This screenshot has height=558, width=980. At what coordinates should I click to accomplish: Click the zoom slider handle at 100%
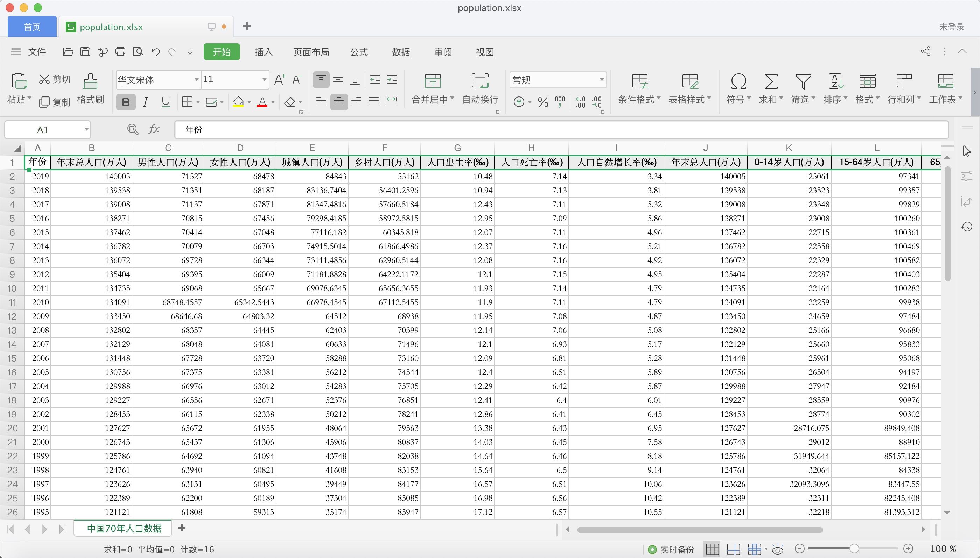[x=854, y=549]
